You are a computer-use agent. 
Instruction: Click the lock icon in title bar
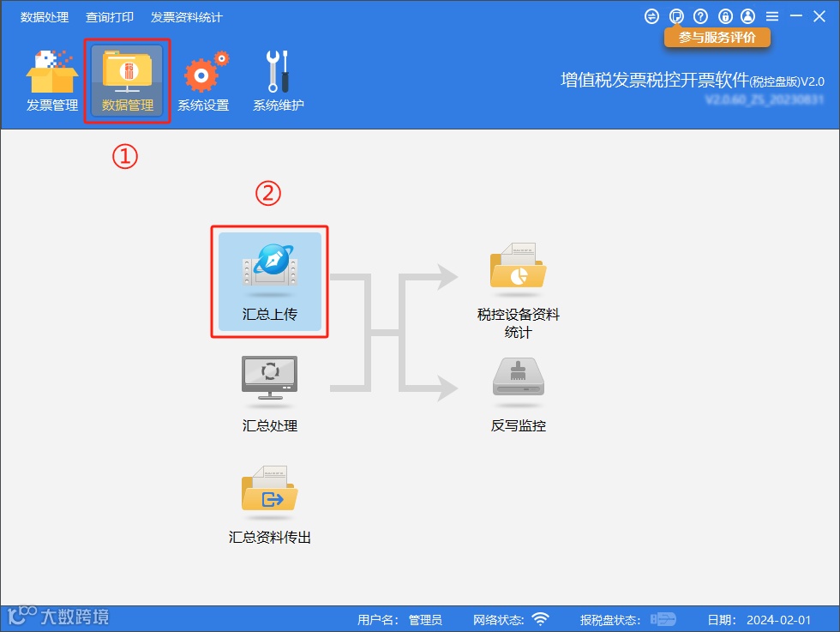725,16
